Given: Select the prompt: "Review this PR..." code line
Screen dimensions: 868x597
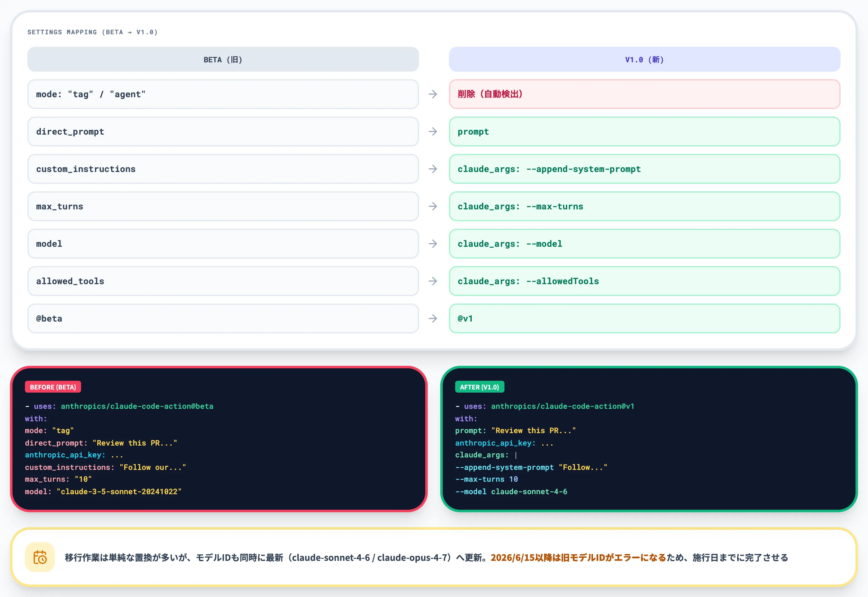Looking at the screenshot, I should [515, 431].
